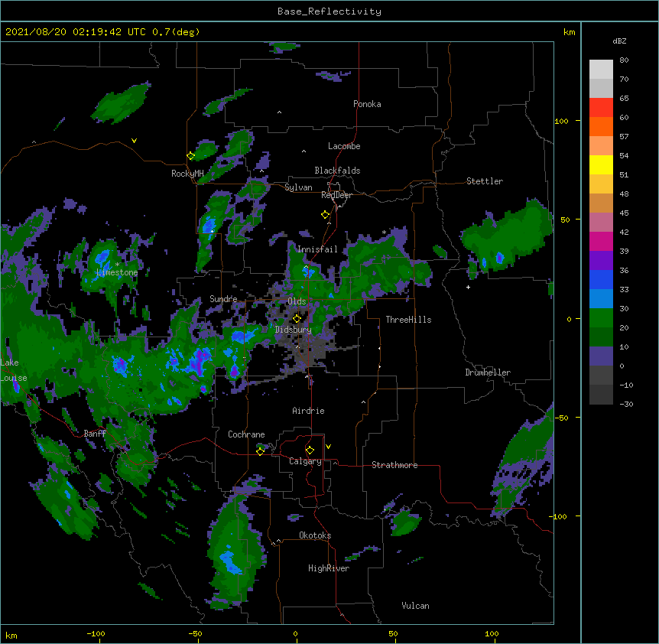659x644 pixels.
Task: Click the yellow marker below Cochrane
Action: tap(260, 451)
